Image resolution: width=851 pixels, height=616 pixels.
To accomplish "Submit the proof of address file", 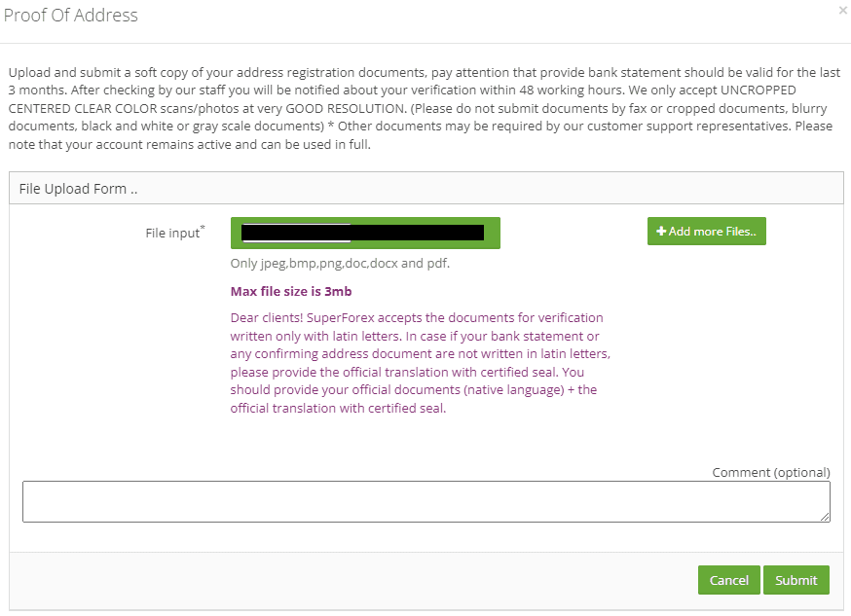I will [x=796, y=580].
